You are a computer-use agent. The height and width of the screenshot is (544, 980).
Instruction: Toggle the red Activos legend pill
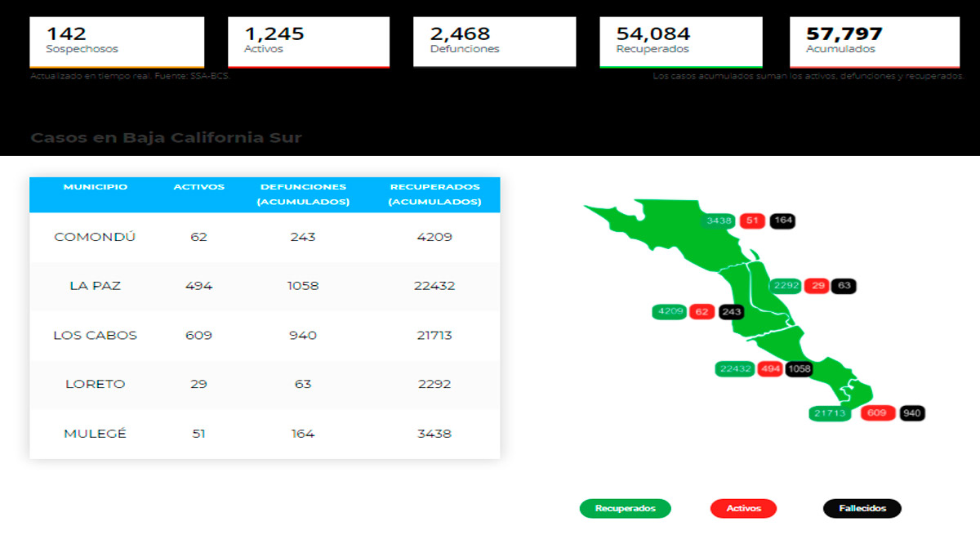coord(743,508)
